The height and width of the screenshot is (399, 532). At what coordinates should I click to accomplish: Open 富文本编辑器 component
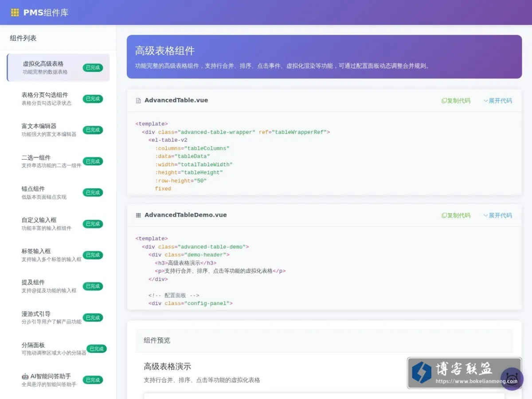pyautogui.click(x=58, y=130)
